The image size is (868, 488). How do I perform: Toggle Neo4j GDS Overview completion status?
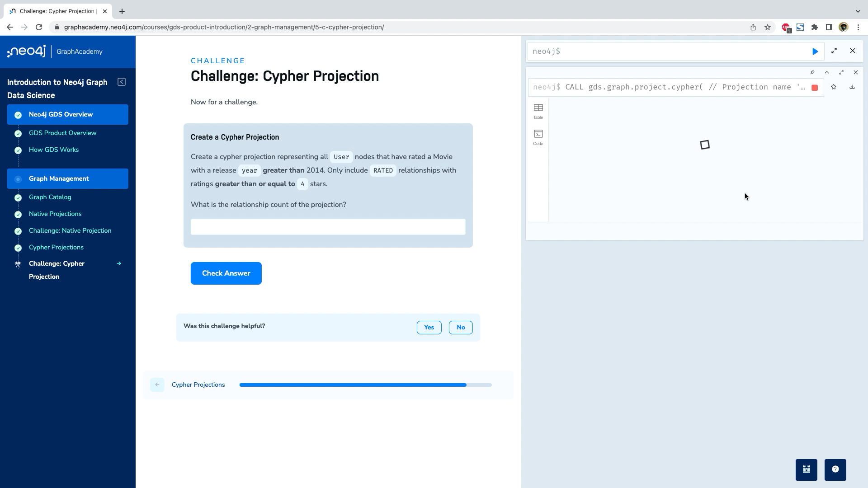[x=19, y=114]
